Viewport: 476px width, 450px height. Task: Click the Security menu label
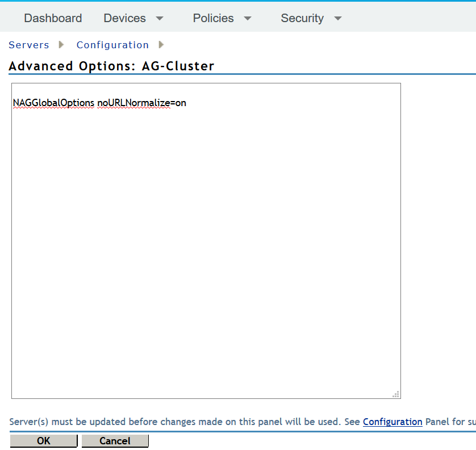[302, 18]
